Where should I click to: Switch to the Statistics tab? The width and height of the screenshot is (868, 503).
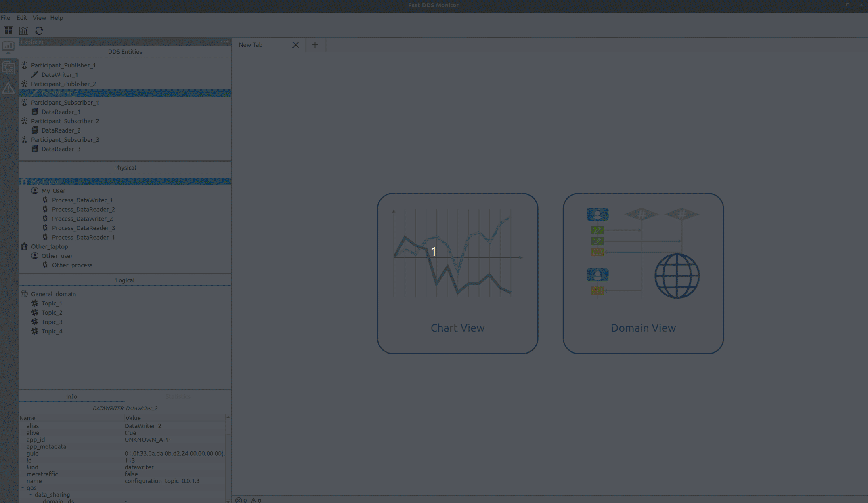coord(178,396)
